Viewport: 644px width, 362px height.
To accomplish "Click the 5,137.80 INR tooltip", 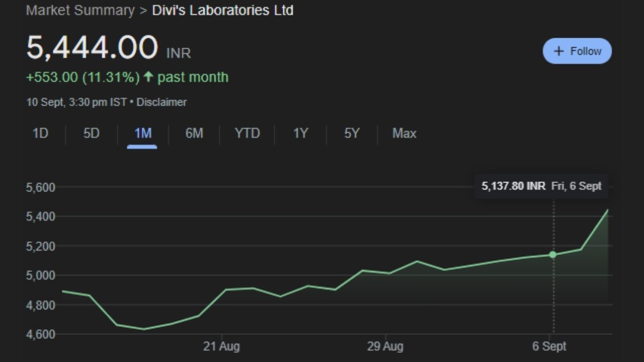I will point(541,186).
